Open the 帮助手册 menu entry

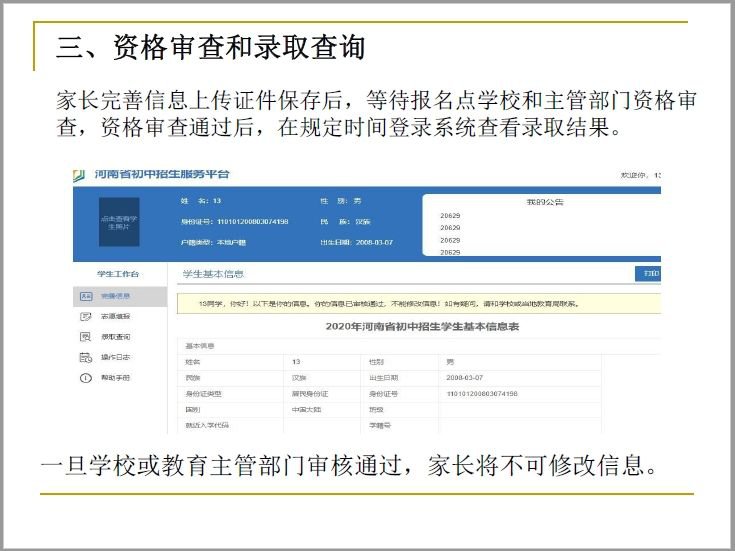click(x=115, y=378)
